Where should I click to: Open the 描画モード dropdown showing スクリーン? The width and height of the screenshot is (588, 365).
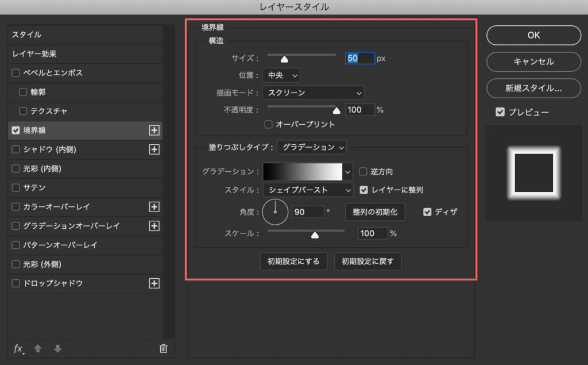[x=314, y=93]
